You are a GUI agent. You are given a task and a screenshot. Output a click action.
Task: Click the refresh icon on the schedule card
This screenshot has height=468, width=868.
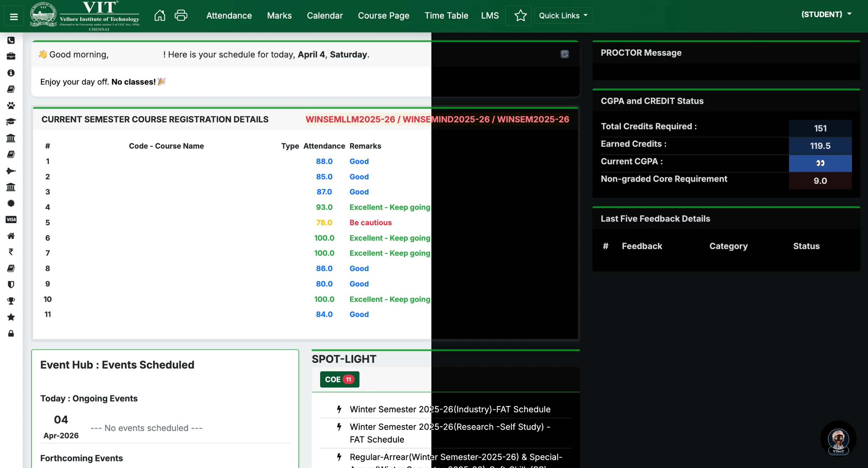pos(564,54)
